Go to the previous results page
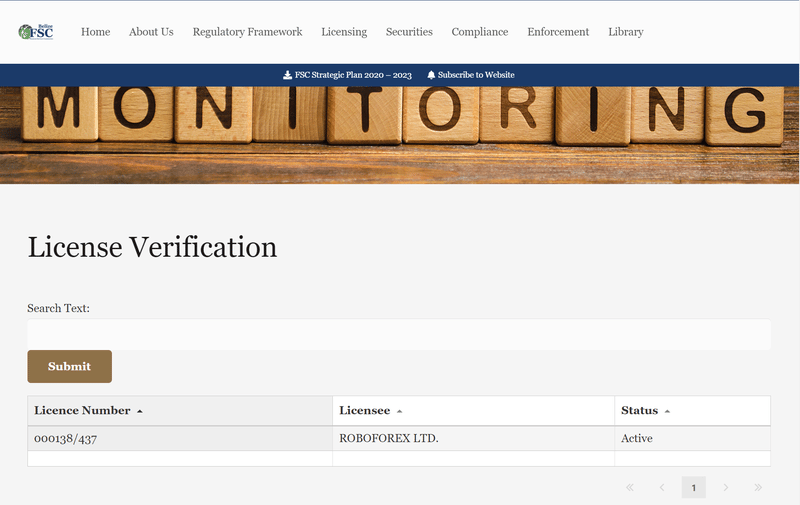The image size is (800, 505). pyautogui.click(x=662, y=487)
